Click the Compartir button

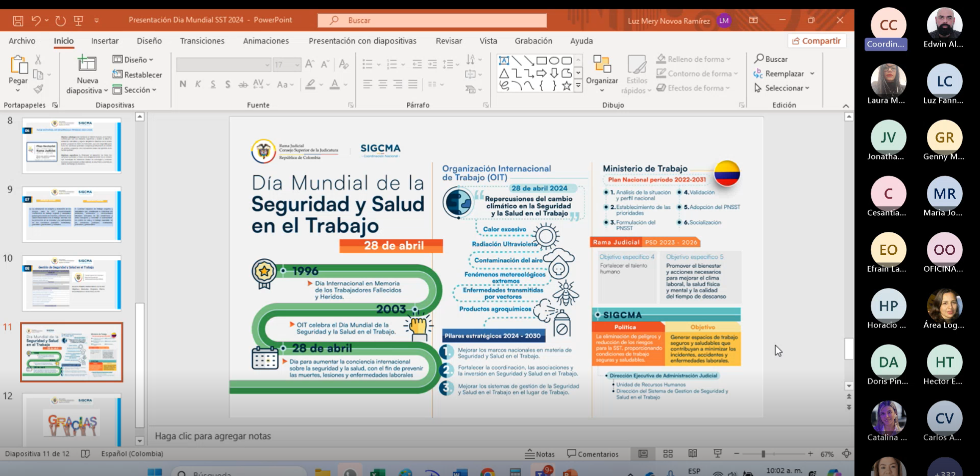[x=817, y=41]
